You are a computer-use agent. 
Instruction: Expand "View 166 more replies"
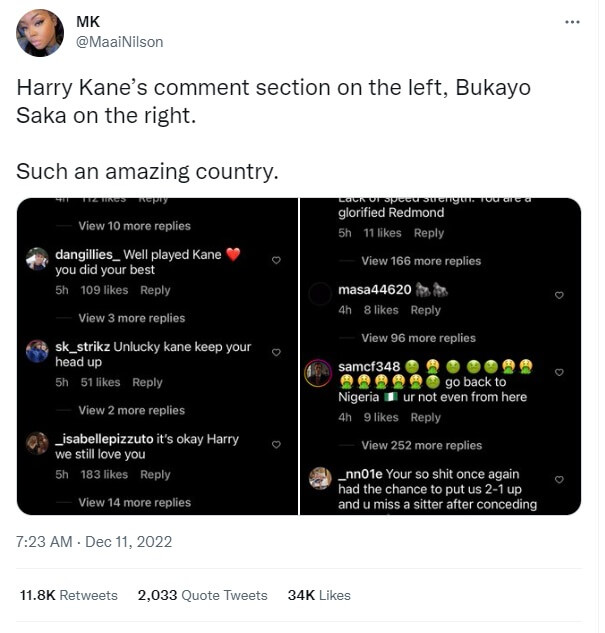[420, 261]
